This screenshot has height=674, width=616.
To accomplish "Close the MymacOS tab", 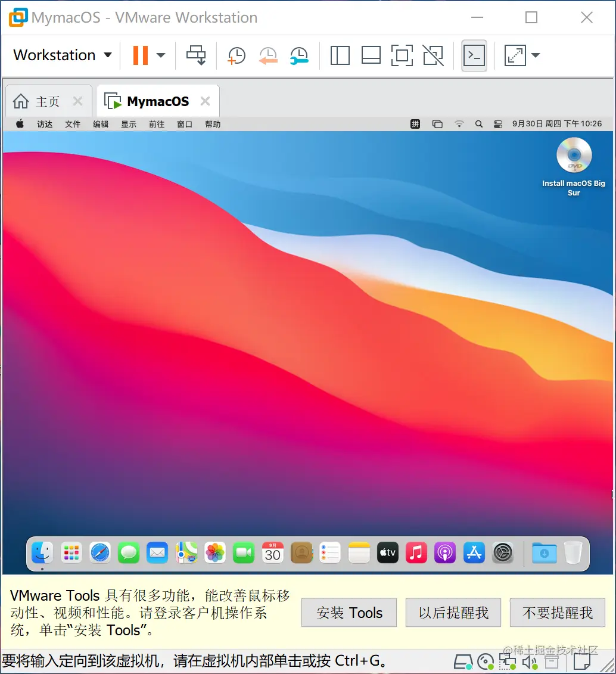I will click(x=206, y=101).
